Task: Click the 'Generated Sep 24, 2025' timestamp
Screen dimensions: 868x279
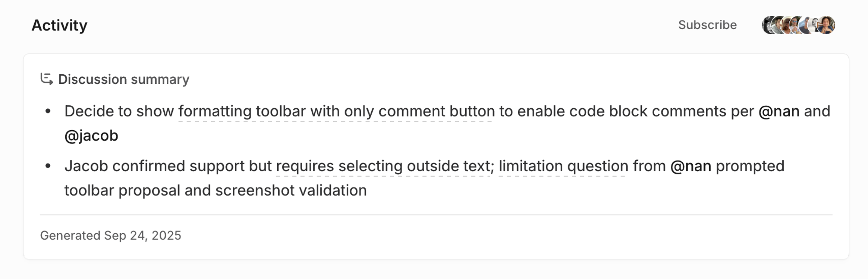Action: pyautogui.click(x=111, y=235)
